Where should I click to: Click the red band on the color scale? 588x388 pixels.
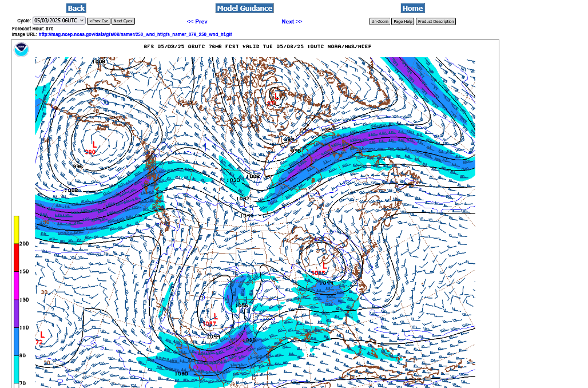click(x=17, y=258)
